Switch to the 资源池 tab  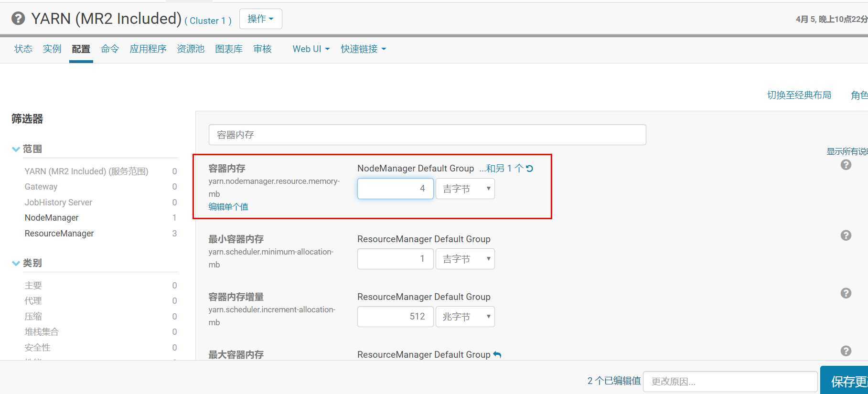point(191,49)
